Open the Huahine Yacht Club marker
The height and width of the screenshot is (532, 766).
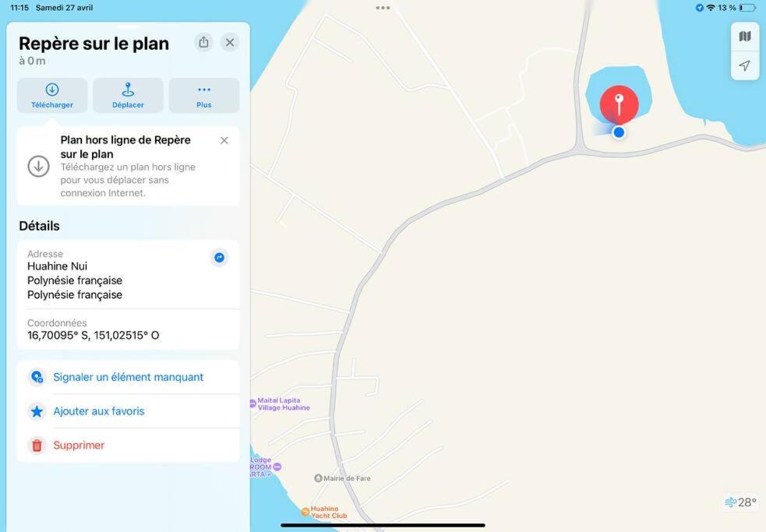pyautogui.click(x=324, y=512)
